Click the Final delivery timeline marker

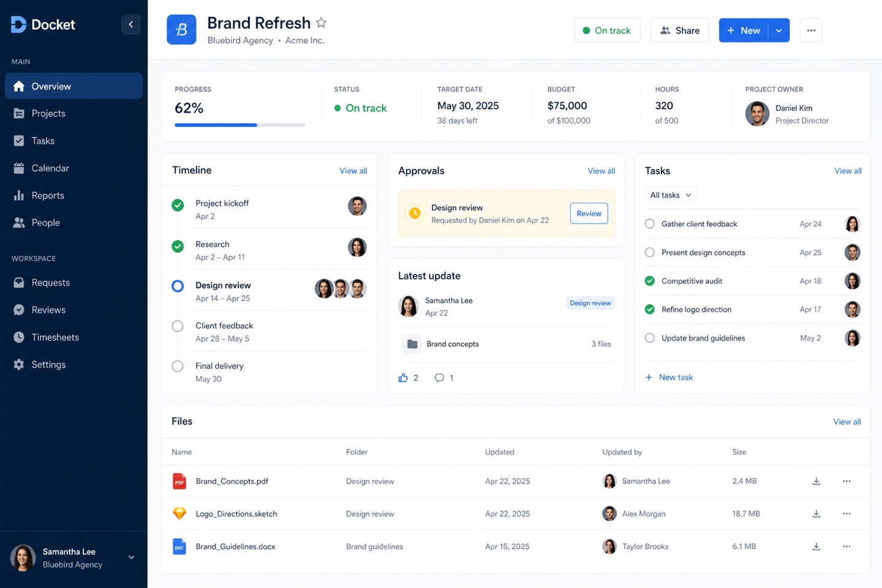pyautogui.click(x=178, y=366)
